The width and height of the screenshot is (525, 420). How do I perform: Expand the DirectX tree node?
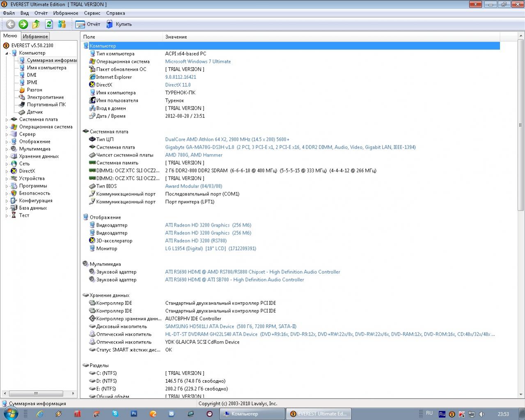pos(7,171)
